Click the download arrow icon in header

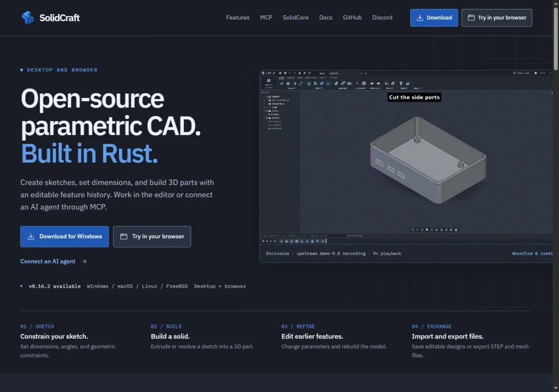[420, 18]
